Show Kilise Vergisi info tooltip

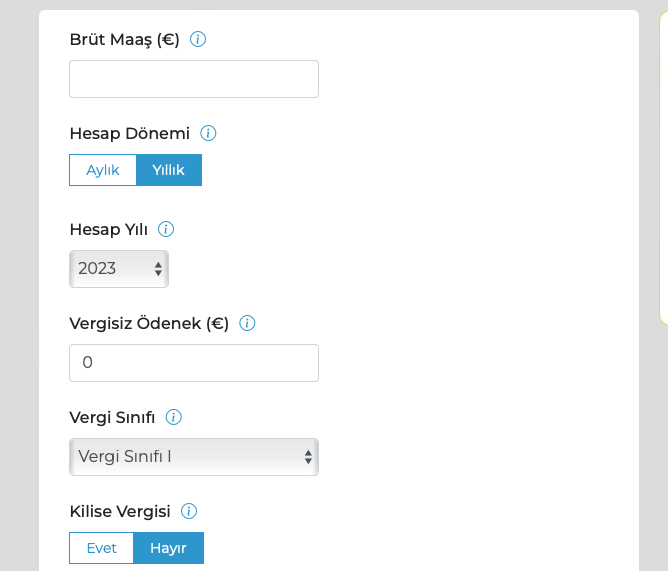point(189,511)
